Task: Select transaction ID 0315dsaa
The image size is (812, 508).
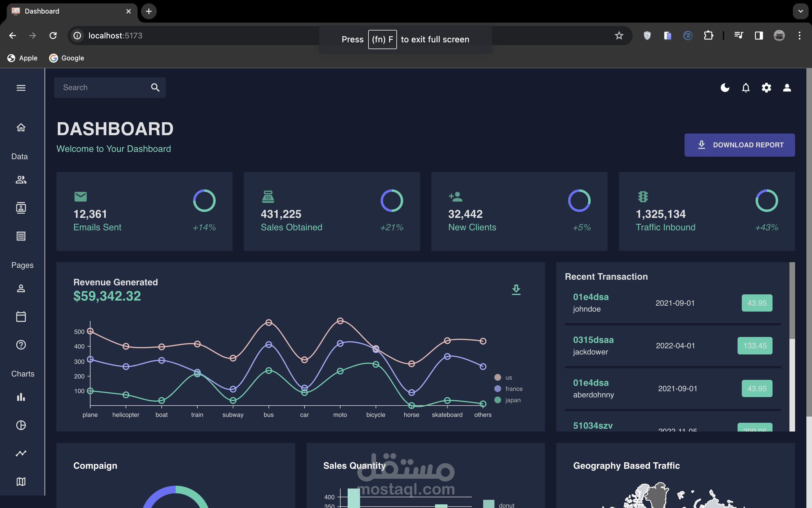Action: point(593,340)
